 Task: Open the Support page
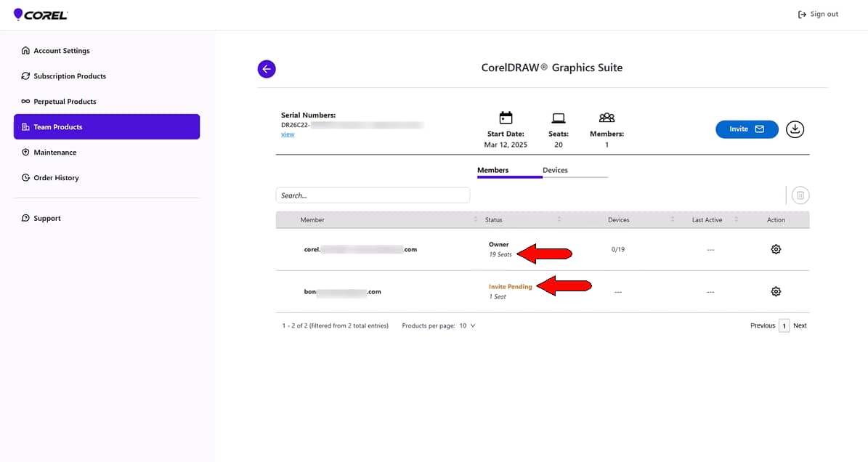tap(46, 218)
